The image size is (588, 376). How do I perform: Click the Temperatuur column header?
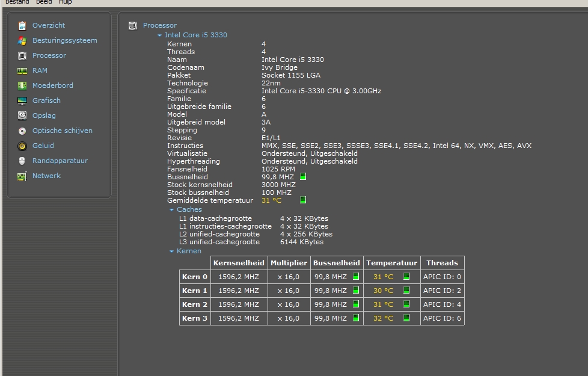(392, 263)
